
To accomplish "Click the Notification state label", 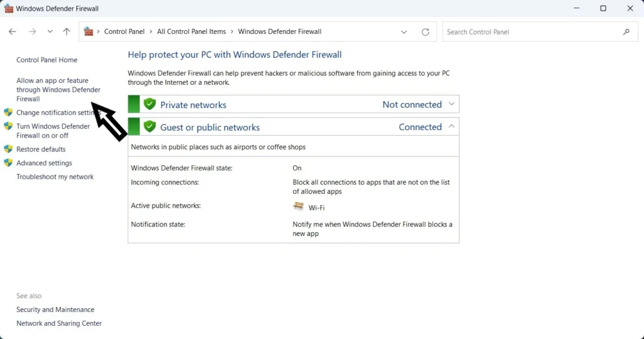I will click(x=158, y=225).
